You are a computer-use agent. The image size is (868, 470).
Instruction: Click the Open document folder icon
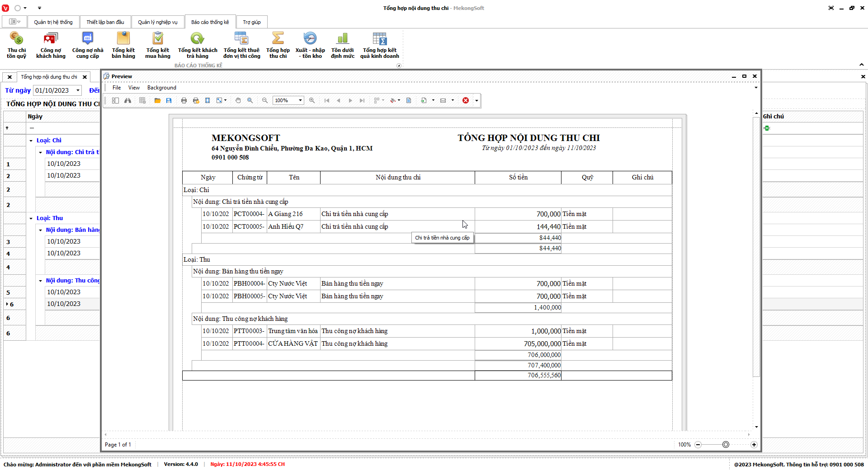click(x=157, y=100)
